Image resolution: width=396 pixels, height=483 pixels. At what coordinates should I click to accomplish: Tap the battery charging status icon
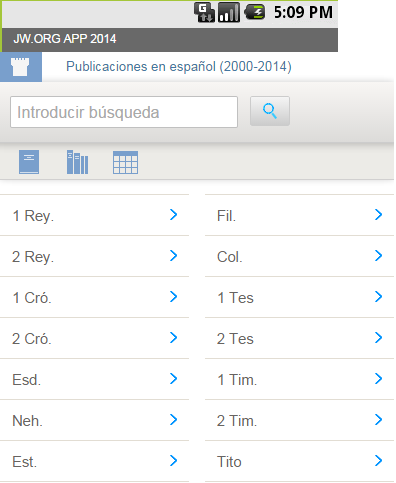[x=255, y=13]
